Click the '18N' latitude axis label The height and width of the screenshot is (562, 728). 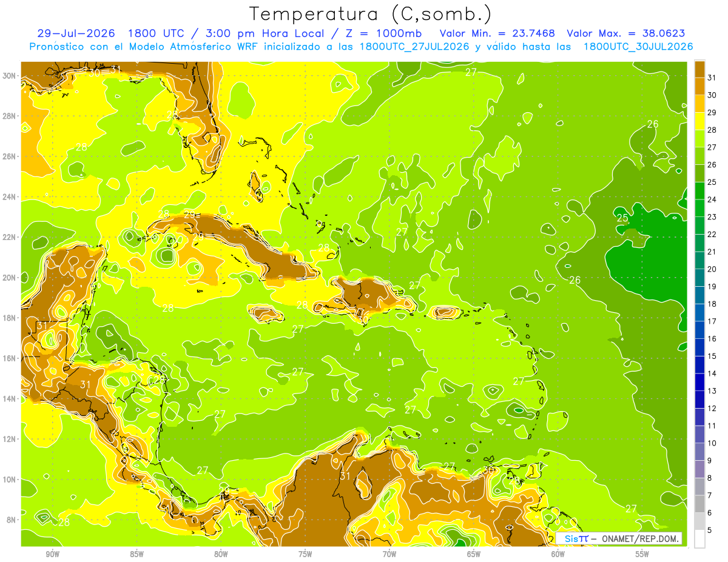[10, 318]
